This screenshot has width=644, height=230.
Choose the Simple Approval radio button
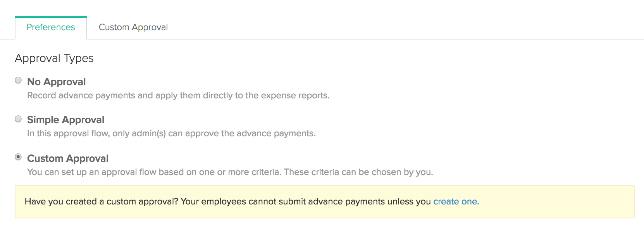click(18, 119)
